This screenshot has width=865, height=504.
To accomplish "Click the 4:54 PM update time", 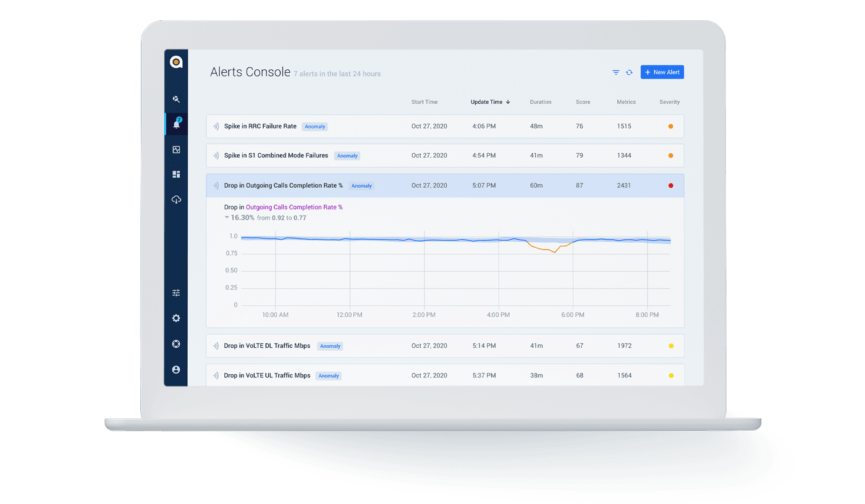I will pos(484,156).
